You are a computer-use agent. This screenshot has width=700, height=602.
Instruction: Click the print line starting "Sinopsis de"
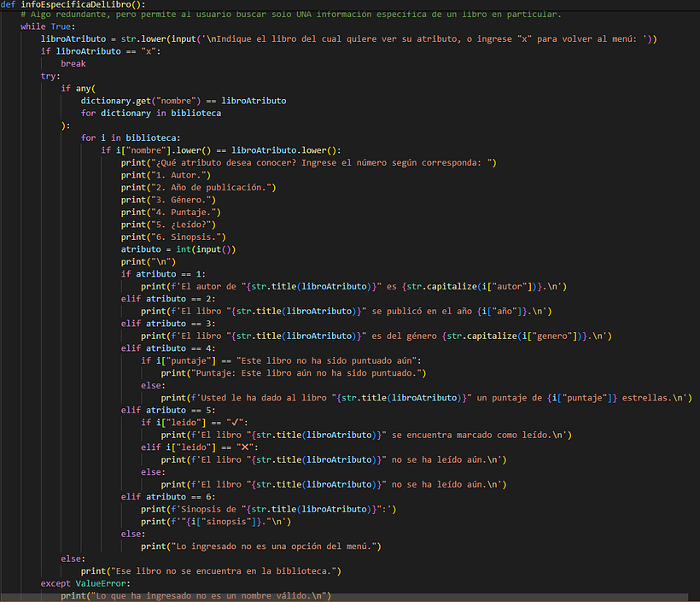click(269, 510)
